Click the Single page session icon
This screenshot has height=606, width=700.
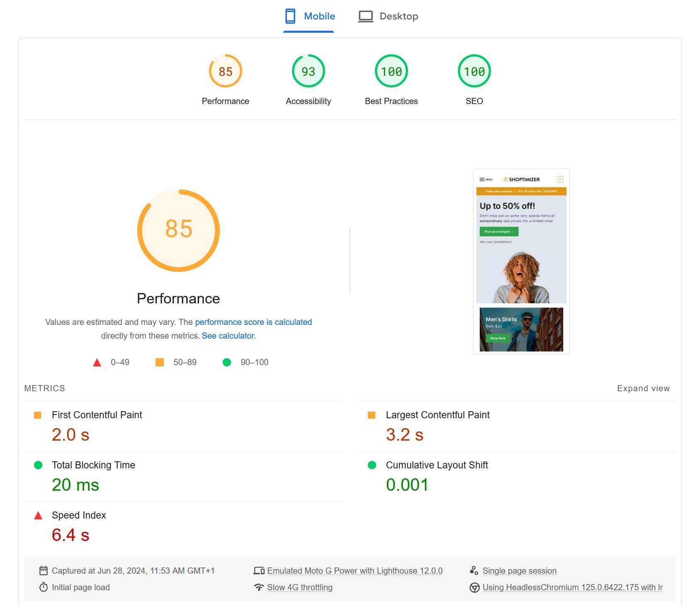474,571
